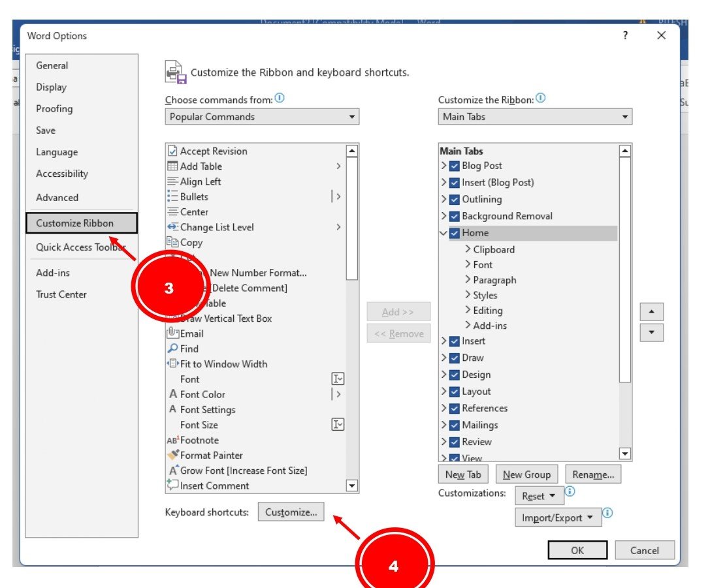This screenshot has width=725, height=588.
Task: Uncheck the Insert tab checkbox below Add-ins group
Action: pos(455,341)
